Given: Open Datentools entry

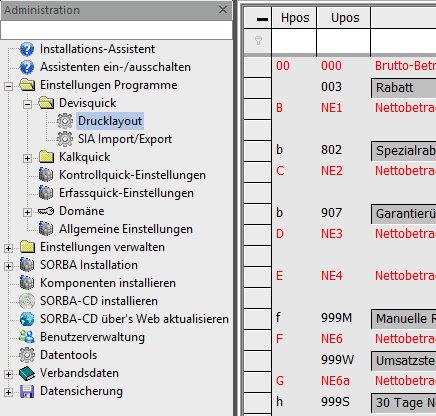Looking at the screenshot, I should pos(69,355).
